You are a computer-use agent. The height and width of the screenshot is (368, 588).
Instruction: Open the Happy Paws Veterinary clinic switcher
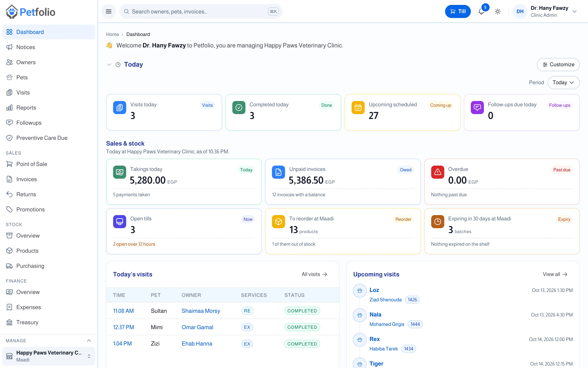(49, 356)
